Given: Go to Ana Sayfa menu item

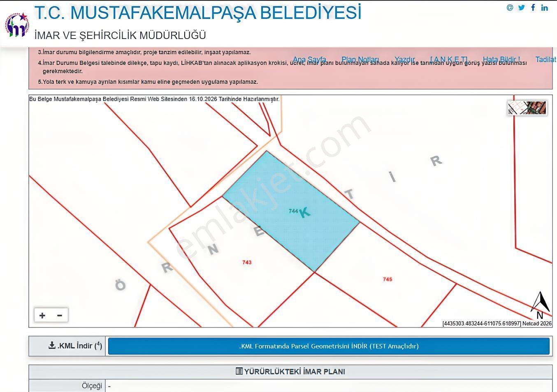Looking at the screenshot, I should coord(309,60).
